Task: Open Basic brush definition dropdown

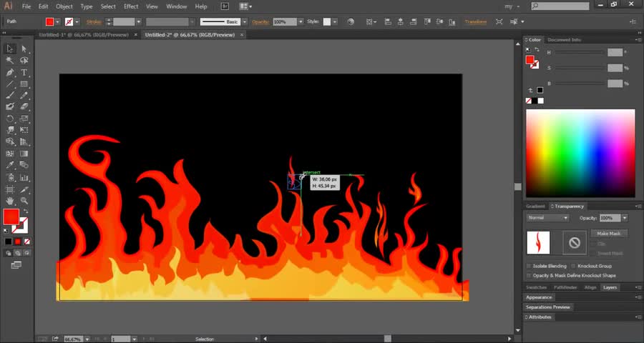Action: 245,21
